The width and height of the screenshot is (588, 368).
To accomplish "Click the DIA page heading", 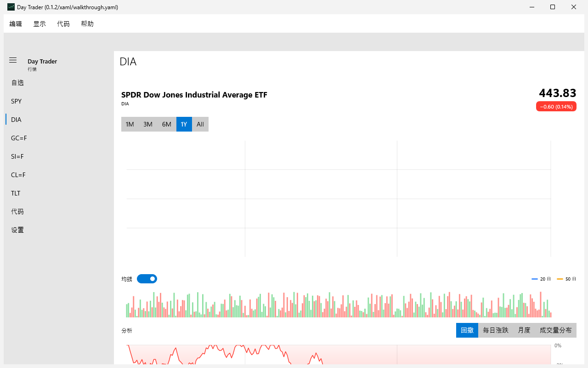I will coord(128,62).
